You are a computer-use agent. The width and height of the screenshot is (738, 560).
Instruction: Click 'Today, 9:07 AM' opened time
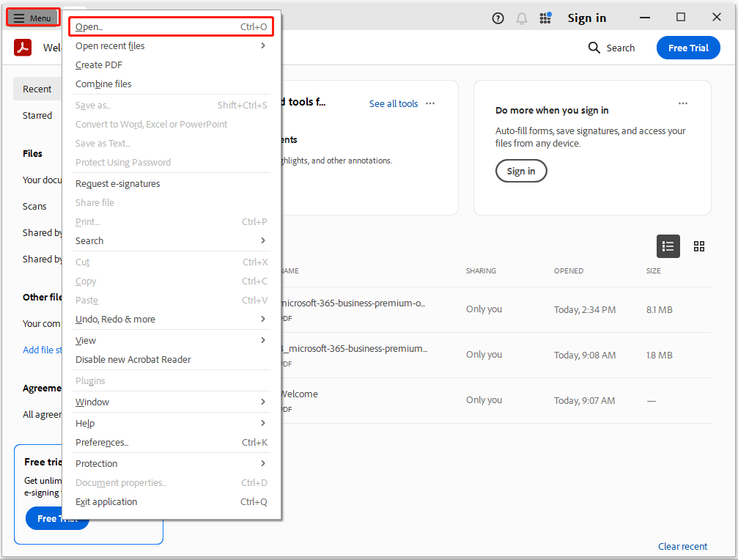584,400
